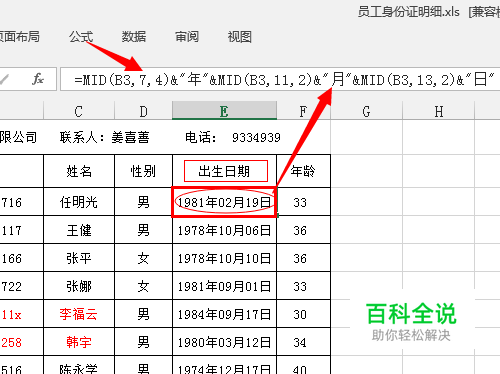Select birth date cell 1984年09月17日
The width and height of the screenshot is (500, 374).
[x=225, y=314]
